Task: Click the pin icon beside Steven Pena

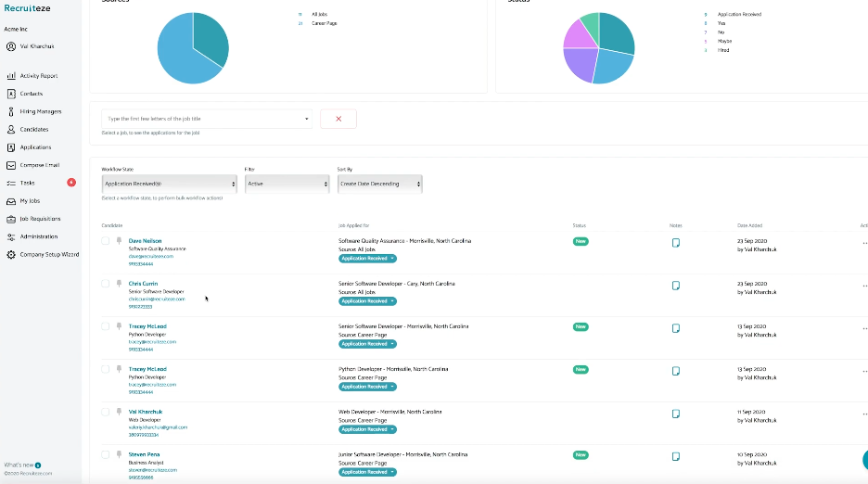Action: coord(119,454)
